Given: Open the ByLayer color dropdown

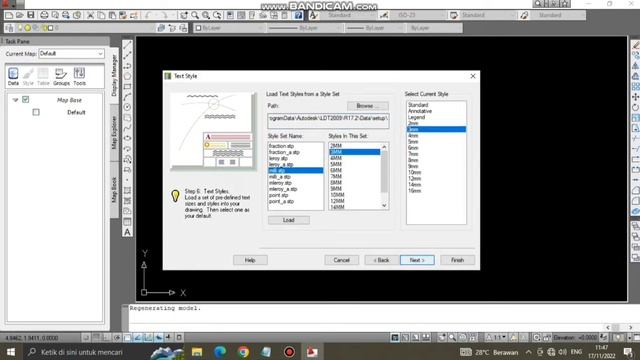Looking at the screenshot, I should pyautogui.click(x=229, y=28).
